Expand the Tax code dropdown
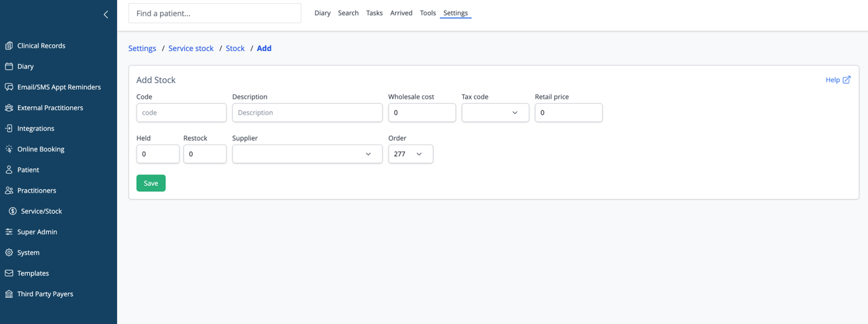 point(495,112)
